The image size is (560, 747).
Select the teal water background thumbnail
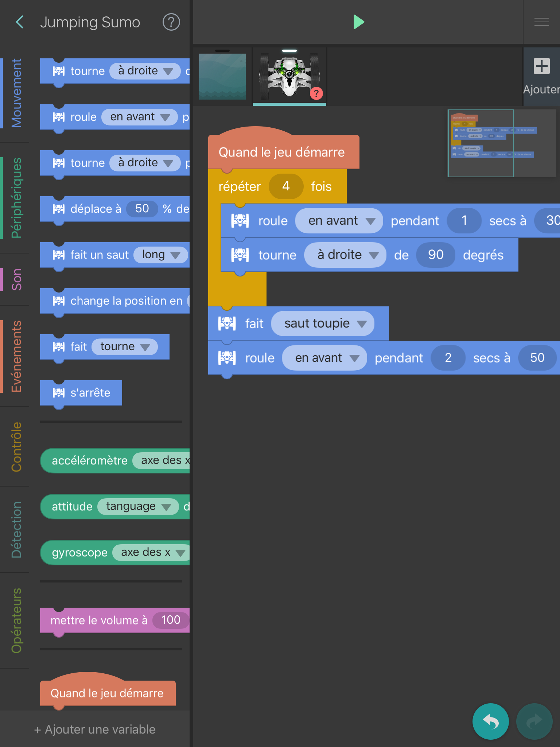pyautogui.click(x=222, y=77)
